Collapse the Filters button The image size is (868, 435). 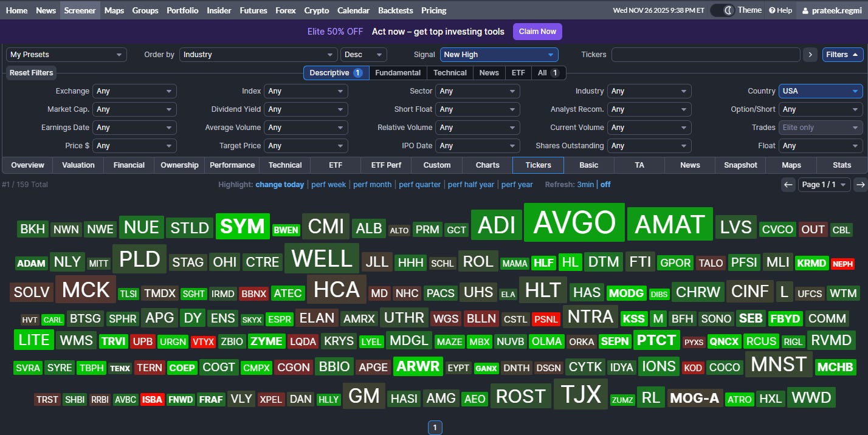click(842, 55)
